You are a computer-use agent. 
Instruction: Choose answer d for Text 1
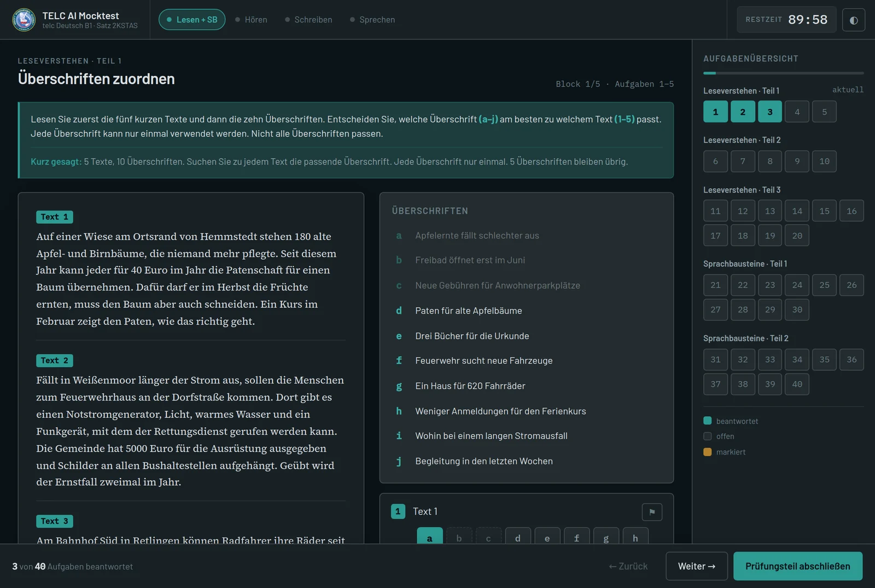(x=518, y=536)
